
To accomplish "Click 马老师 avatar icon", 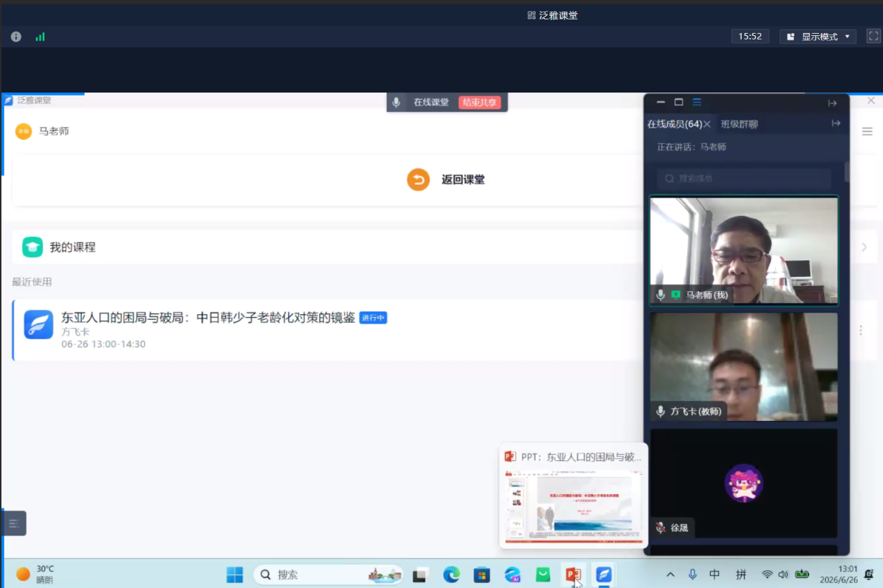I will point(24,131).
